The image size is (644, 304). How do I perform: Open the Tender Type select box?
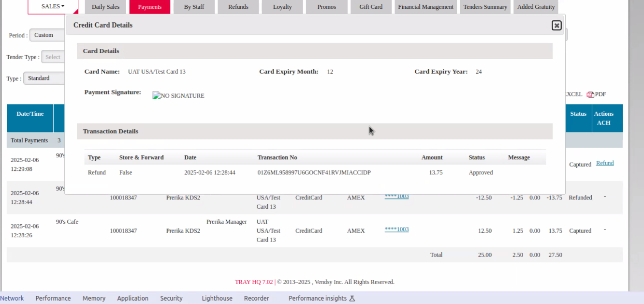(x=53, y=57)
